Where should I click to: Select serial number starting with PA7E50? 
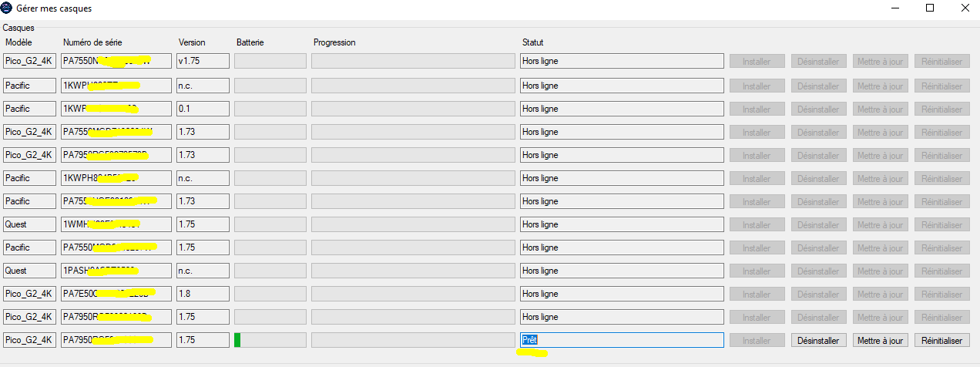coord(116,294)
